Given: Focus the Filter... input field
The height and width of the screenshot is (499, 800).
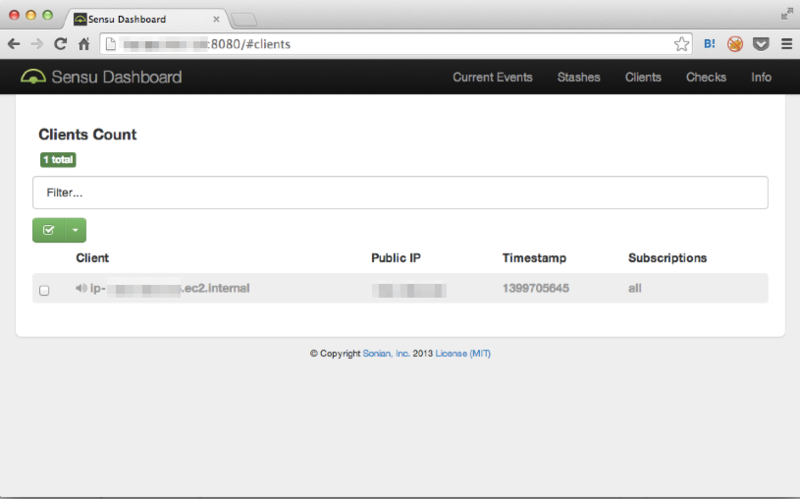Looking at the screenshot, I should pos(400,192).
